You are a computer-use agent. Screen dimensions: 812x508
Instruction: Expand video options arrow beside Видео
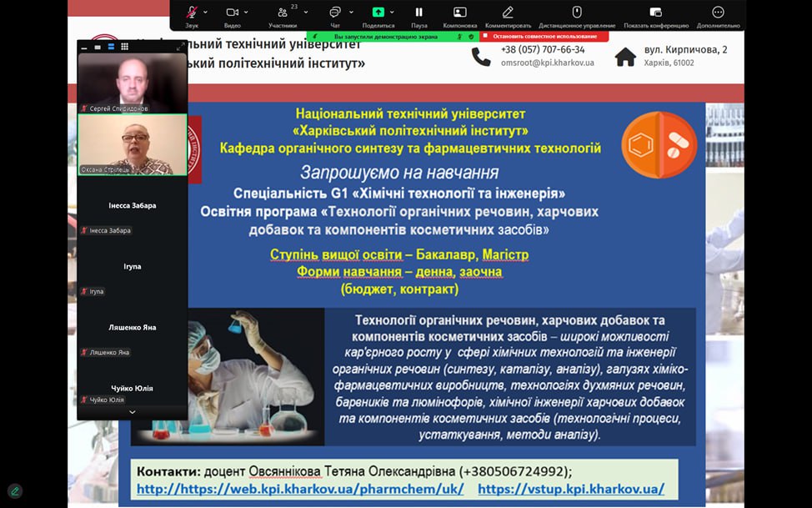click(246, 13)
